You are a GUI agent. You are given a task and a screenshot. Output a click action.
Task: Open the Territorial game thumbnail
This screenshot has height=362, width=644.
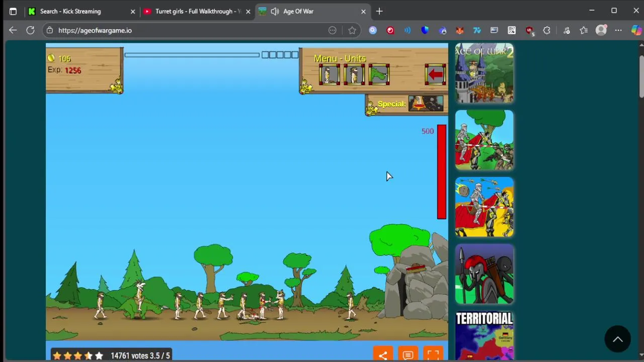point(484,336)
